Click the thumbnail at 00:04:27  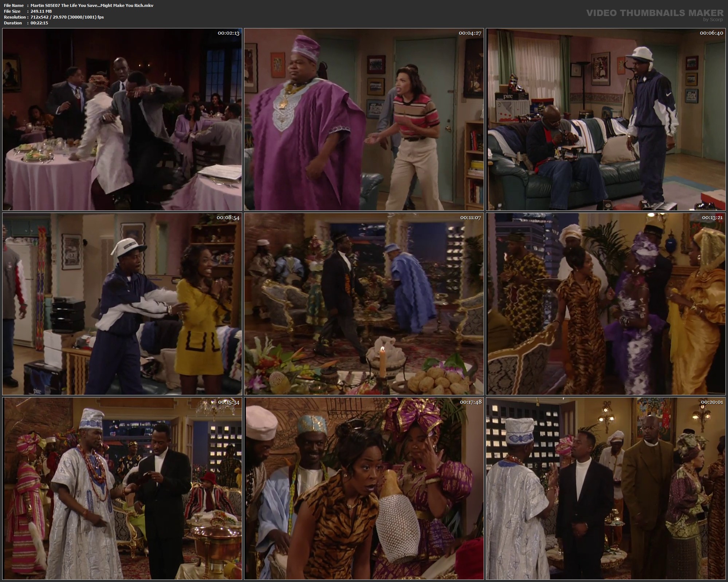point(364,119)
